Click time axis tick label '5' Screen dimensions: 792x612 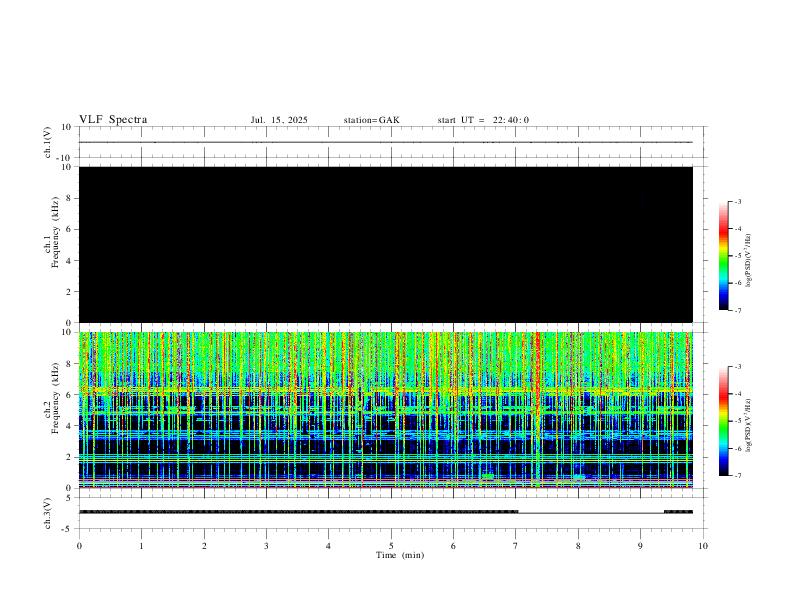(x=391, y=546)
